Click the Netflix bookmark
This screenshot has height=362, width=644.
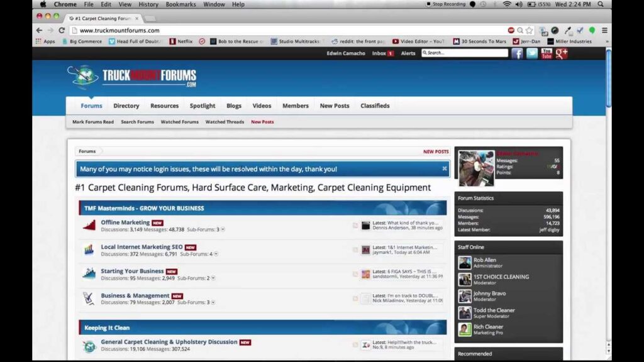(180, 41)
